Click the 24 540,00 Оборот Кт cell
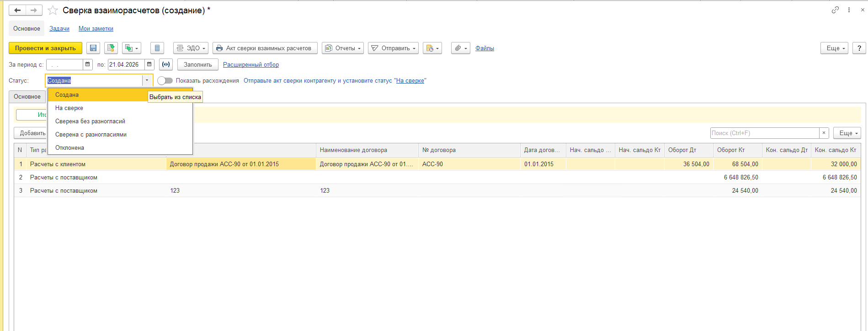Screen dimensions: 868x331 pos(738,190)
